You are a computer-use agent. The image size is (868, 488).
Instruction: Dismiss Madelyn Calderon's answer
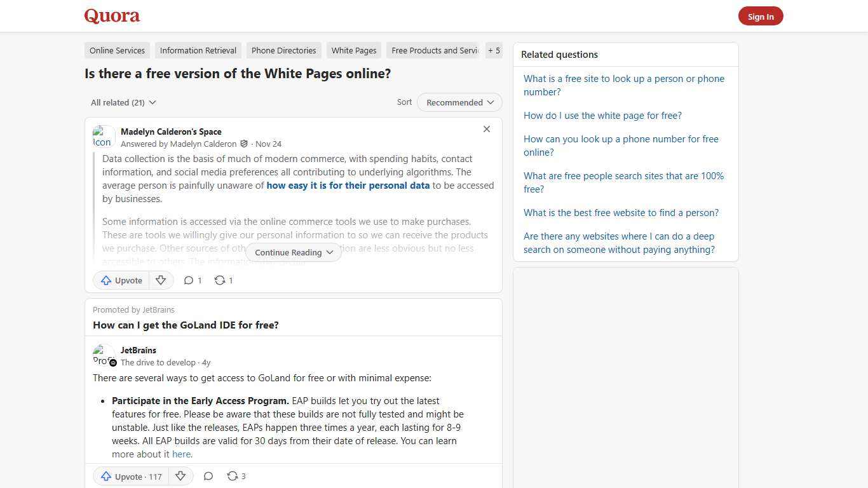pyautogui.click(x=487, y=129)
